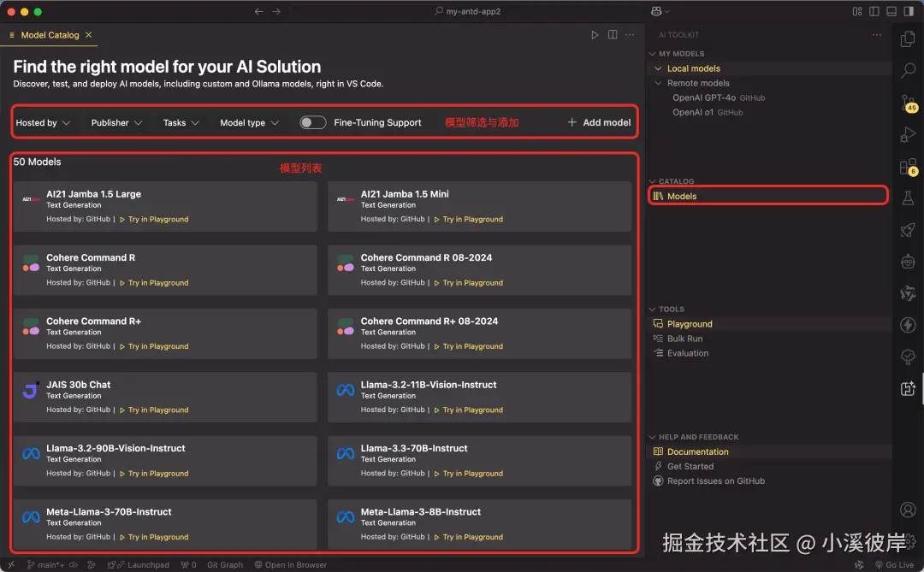Image resolution: width=924 pixels, height=572 pixels.
Task: Click the lightning bolt activity bar icon
Action: coord(908,325)
